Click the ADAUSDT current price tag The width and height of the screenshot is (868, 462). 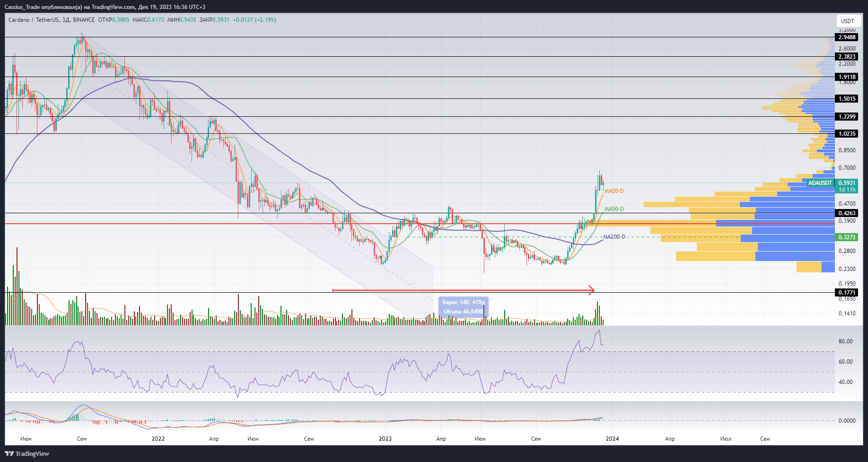(820, 183)
